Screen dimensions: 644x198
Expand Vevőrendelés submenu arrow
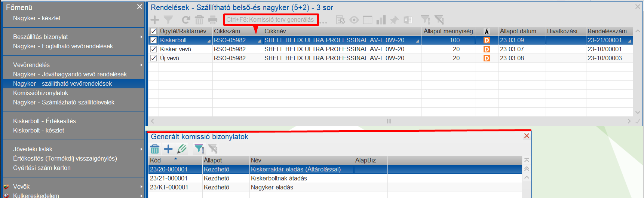coord(141,65)
